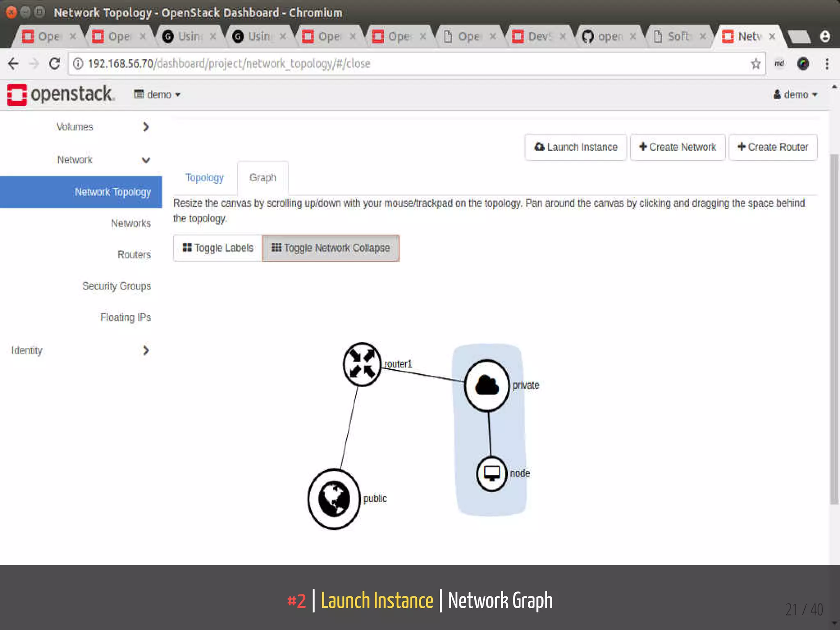
Task: Open the Chromium three-dot menu
Action: pyautogui.click(x=827, y=64)
